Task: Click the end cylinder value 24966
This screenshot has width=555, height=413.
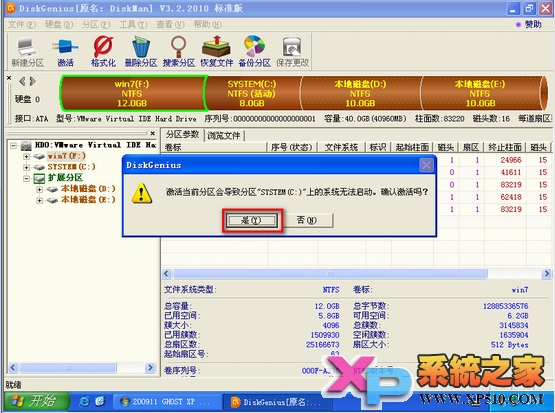Action: click(511, 160)
